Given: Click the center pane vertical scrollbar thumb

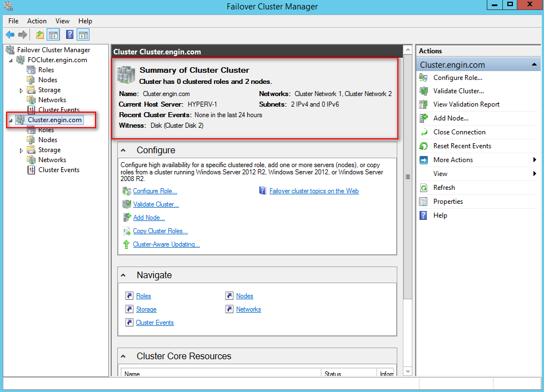Looking at the screenshot, I should (x=408, y=177).
